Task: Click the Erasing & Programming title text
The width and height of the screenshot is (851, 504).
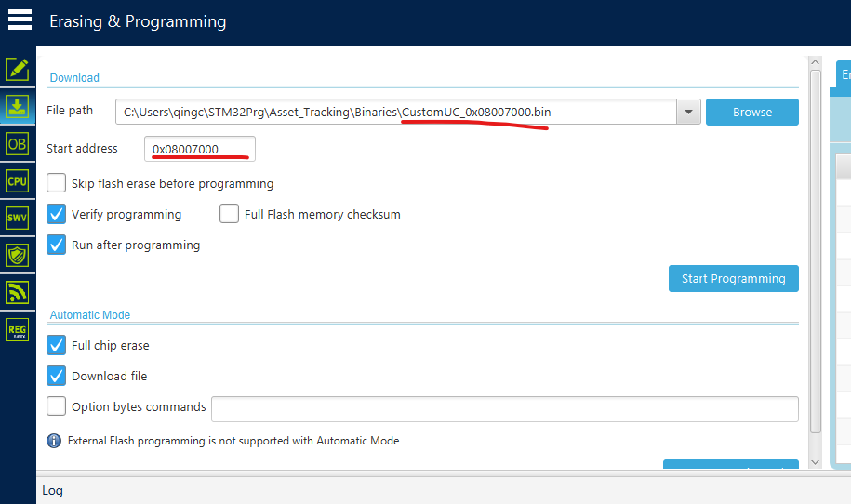Action: [x=138, y=21]
